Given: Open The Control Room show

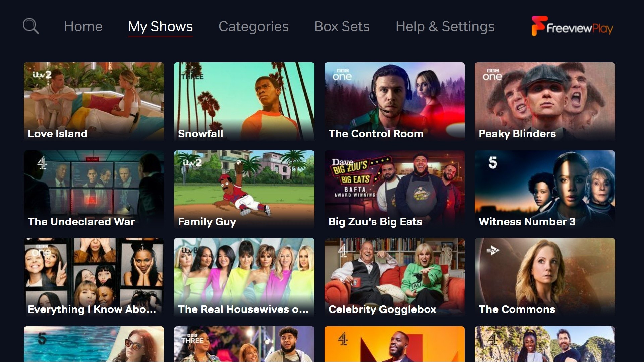Looking at the screenshot, I should point(394,101).
